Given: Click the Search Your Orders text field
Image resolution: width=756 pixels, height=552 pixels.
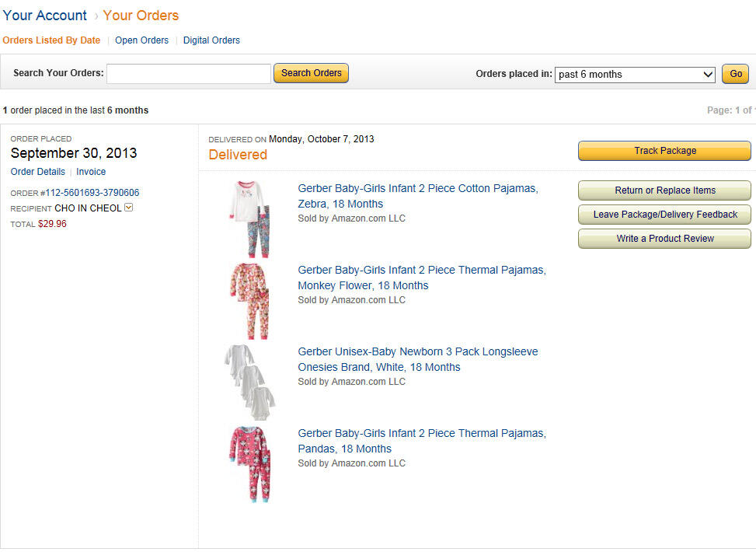Looking at the screenshot, I should (189, 74).
